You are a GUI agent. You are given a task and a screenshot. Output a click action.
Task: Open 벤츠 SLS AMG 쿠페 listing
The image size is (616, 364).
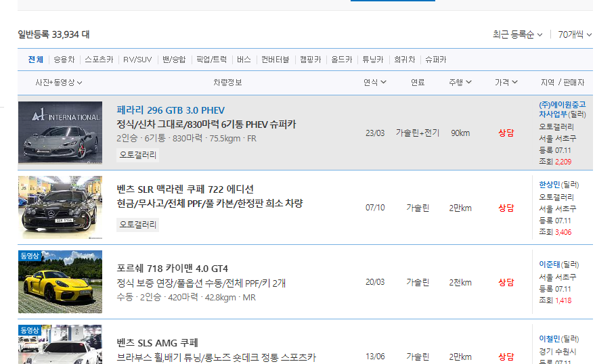coord(157,343)
